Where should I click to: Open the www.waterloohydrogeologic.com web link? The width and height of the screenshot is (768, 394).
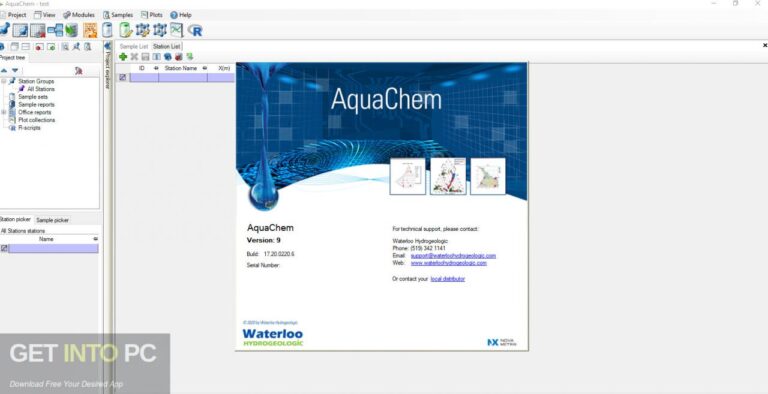pos(449,263)
